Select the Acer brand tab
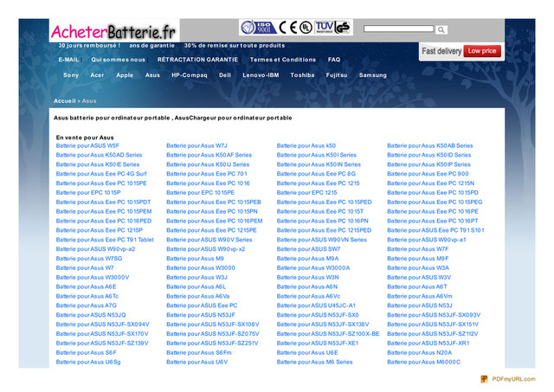The width and height of the screenshot is (554, 392). coord(97,75)
